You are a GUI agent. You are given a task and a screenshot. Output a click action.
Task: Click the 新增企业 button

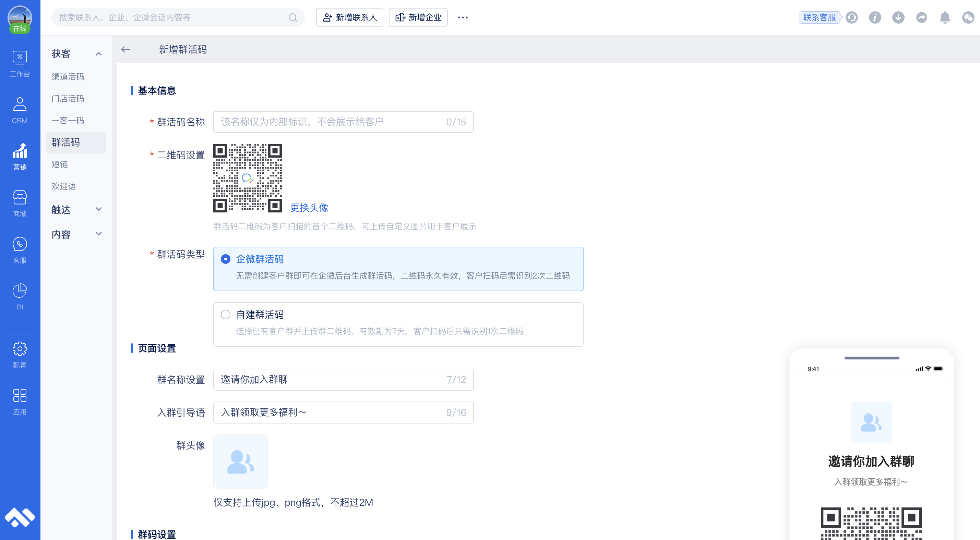click(x=418, y=17)
